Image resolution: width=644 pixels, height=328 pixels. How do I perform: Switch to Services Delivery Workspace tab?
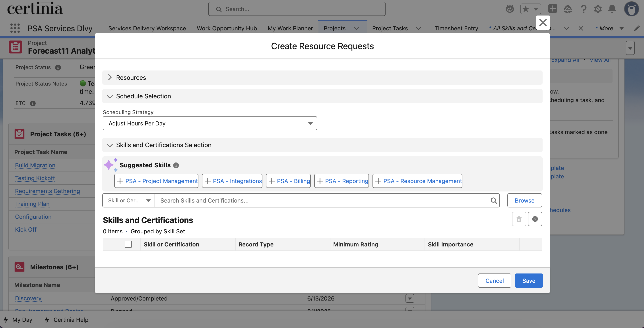[x=147, y=29]
